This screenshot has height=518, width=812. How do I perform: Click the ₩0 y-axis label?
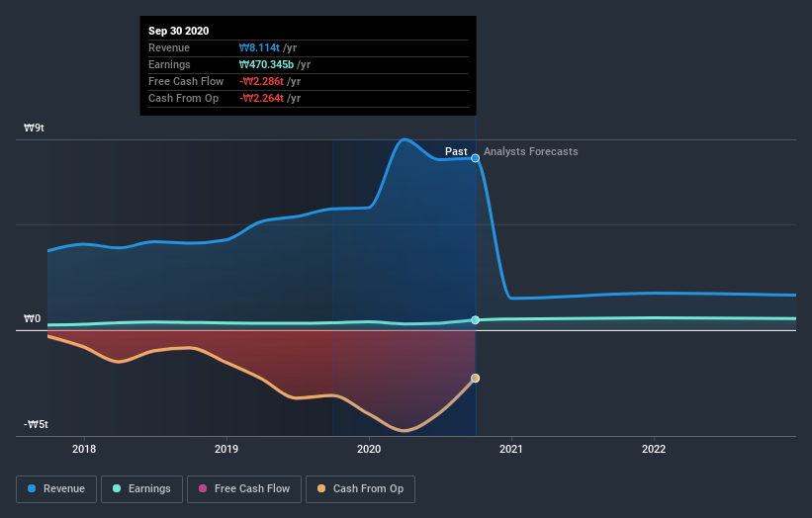(x=32, y=318)
